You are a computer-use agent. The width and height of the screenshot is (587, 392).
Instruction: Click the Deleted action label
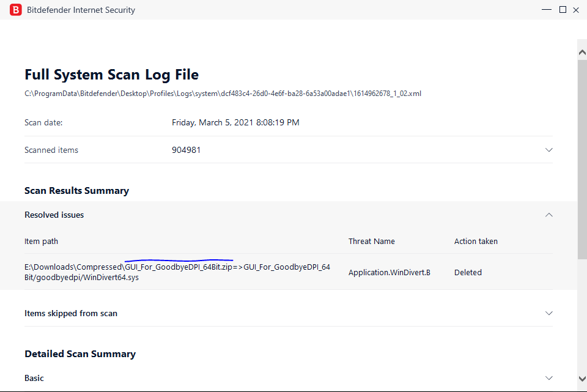(x=468, y=272)
